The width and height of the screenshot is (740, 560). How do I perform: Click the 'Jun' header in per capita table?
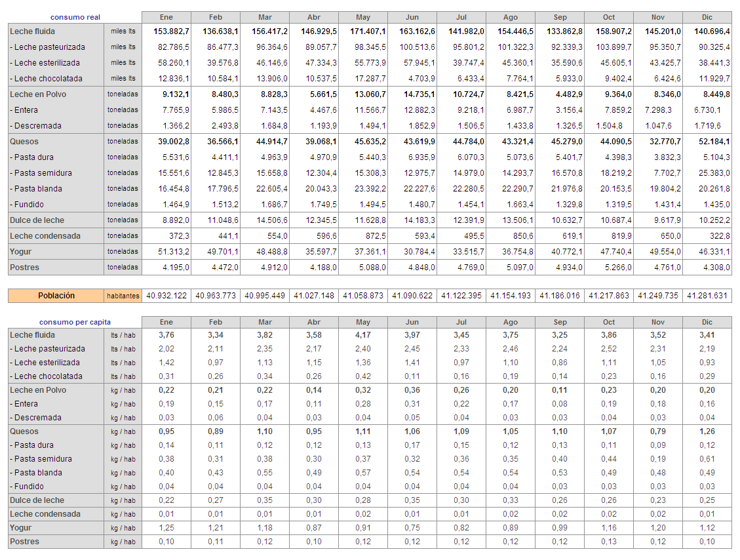[412, 322]
